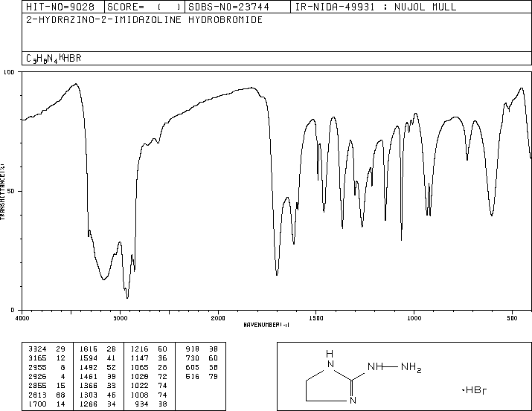
Task: Select the compound name 2-HYDRAZINO-2-IMIDAZOLINE HYDROBROMIDE
Action: coord(144,20)
